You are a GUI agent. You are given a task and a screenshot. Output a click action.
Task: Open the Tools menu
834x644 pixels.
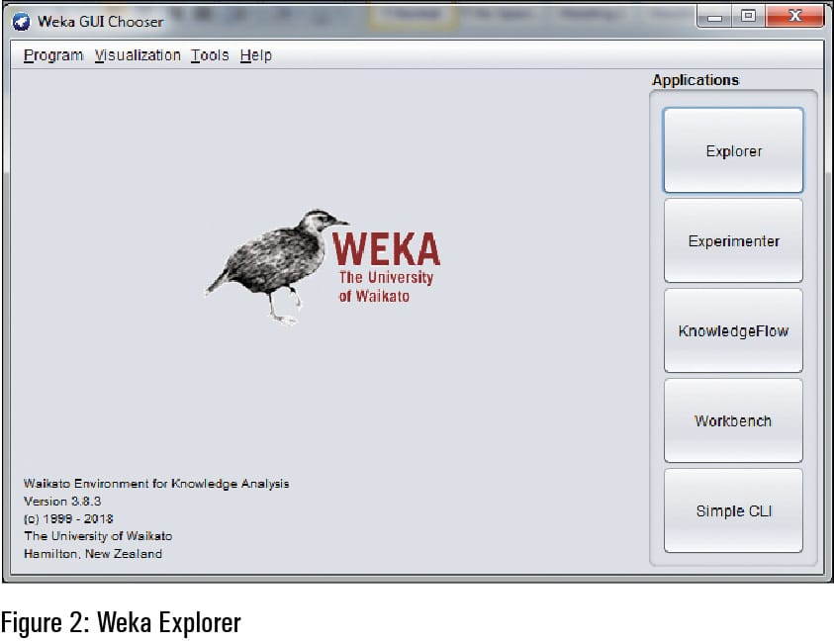(x=210, y=55)
